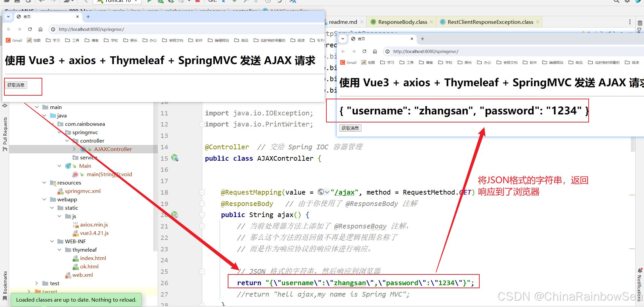Reload page in right browser window
Screen dimensions: 644x307
364,51
